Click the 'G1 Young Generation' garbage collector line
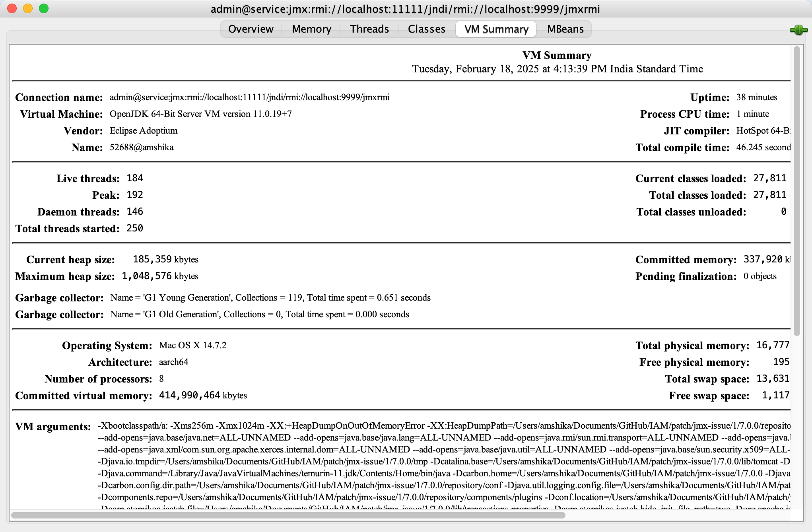Viewport: 812px width, 532px height. tap(270, 298)
